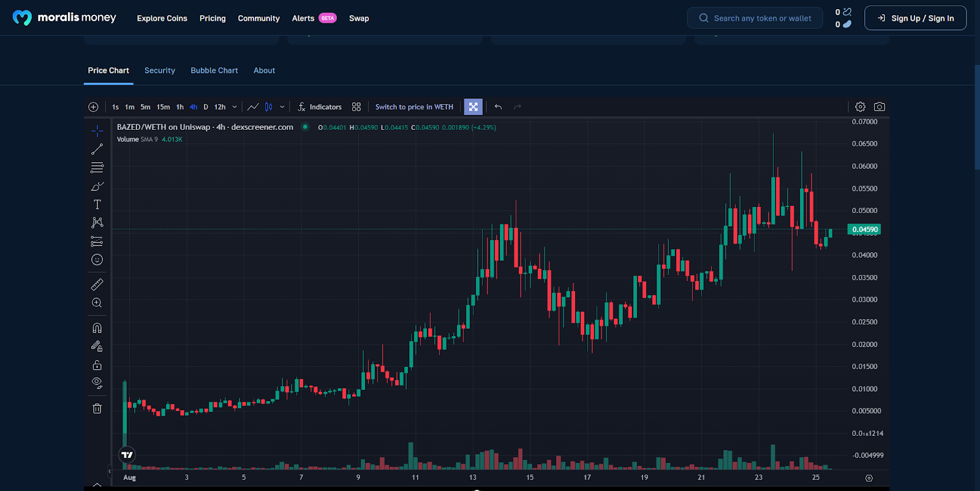Click the BAZED/WETH on Uniswap chart title

pos(205,127)
